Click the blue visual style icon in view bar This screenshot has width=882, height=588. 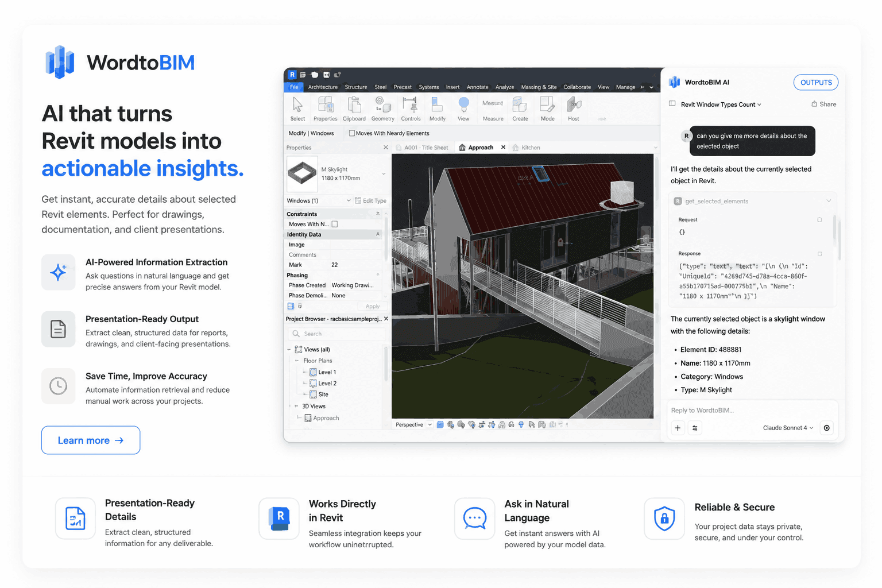440,425
